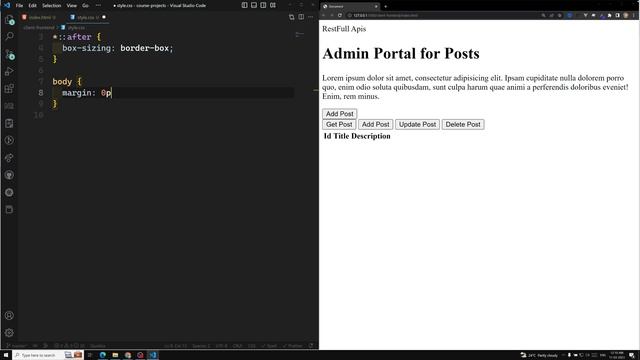Place cursor on the box-sizing line
This screenshot has height=360, width=640.
pyautogui.click(x=118, y=48)
